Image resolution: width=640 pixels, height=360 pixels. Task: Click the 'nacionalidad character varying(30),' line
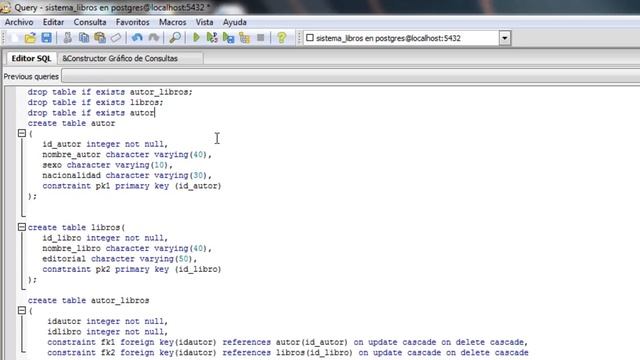(x=127, y=175)
